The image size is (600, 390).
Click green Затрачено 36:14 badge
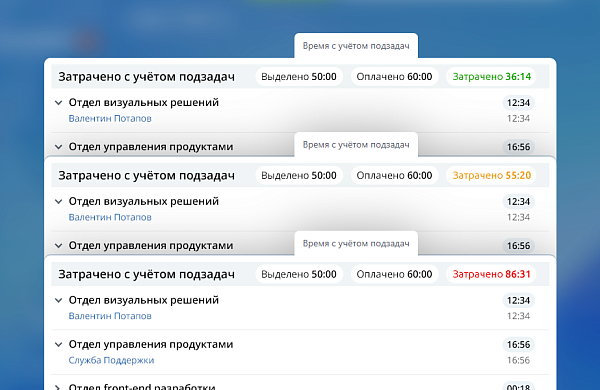(491, 77)
